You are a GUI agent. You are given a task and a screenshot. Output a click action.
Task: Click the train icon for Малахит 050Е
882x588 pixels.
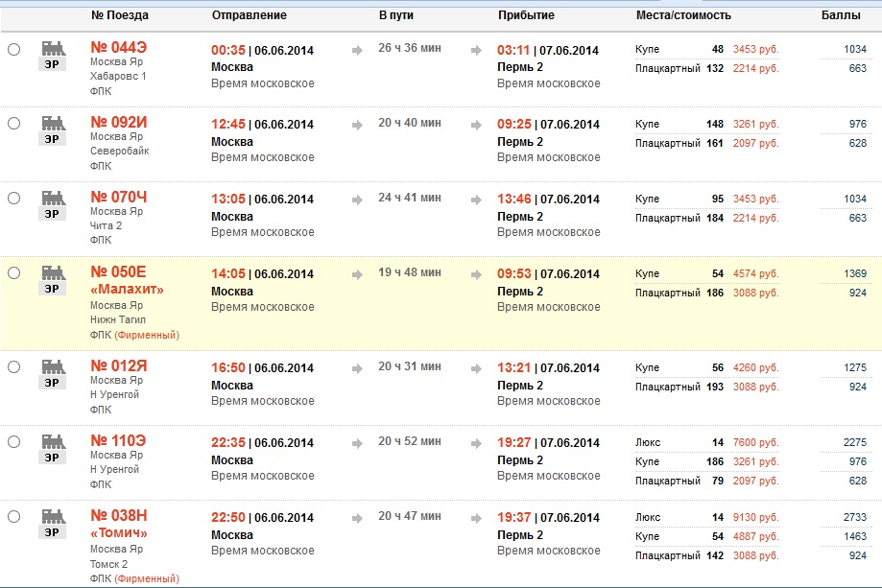[53, 278]
